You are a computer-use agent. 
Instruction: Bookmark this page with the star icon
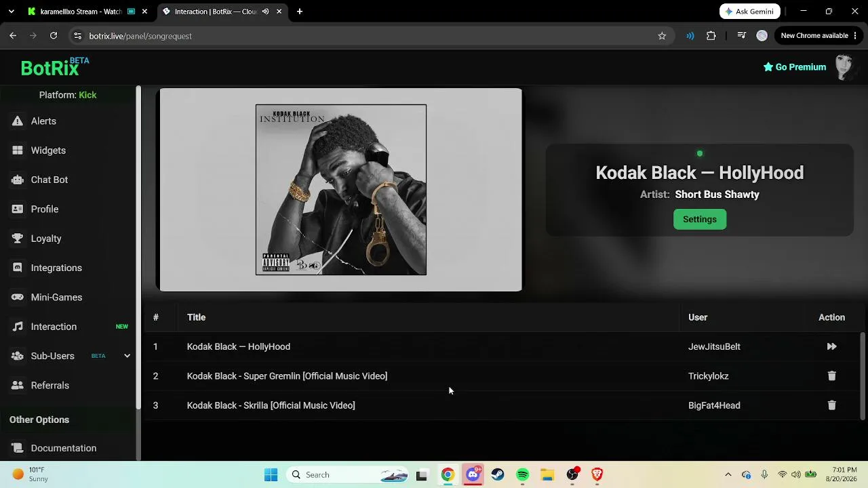tap(662, 36)
